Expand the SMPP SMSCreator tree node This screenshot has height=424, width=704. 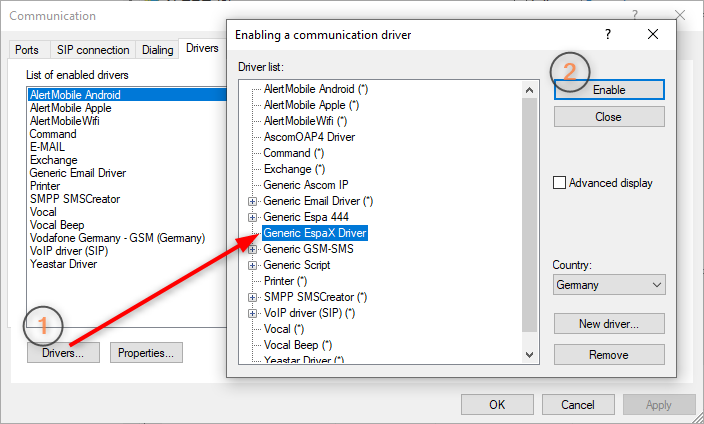252,297
